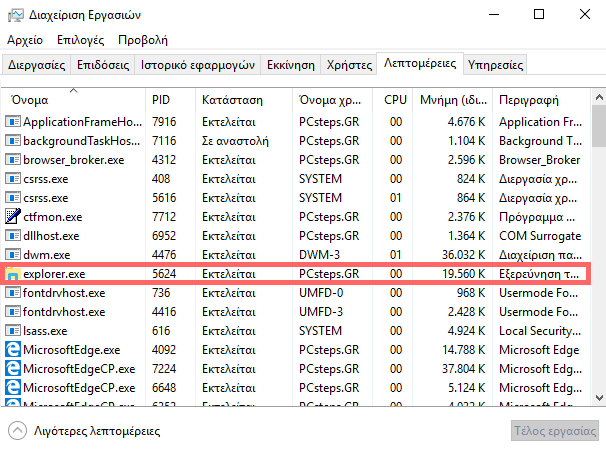Click the DWM-3 user name cell

click(319, 255)
